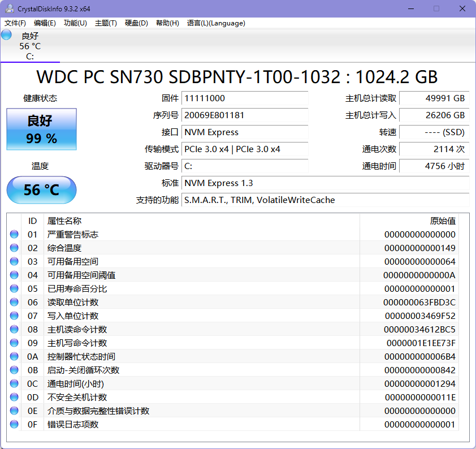Click the CrystalDiskInfo app icon in title bar
The width and height of the screenshot is (476, 449).
tap(10, 8)
